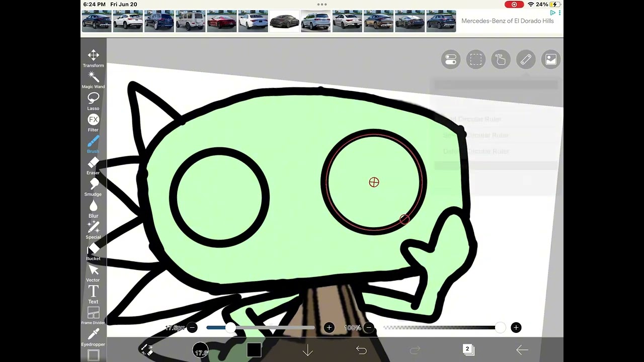Select the Eraser tool

point(93,166)
